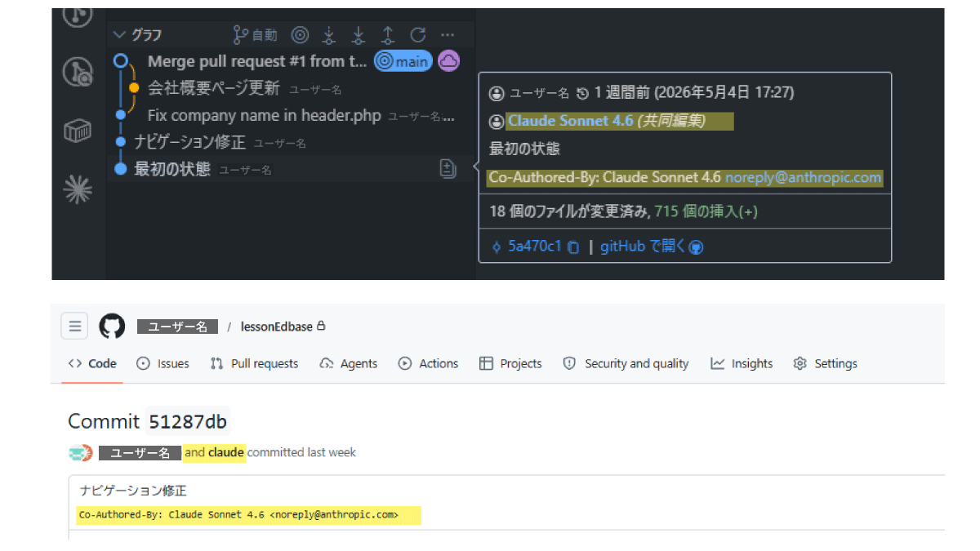Click the GitHub Octocat logo

click(112, 327)
